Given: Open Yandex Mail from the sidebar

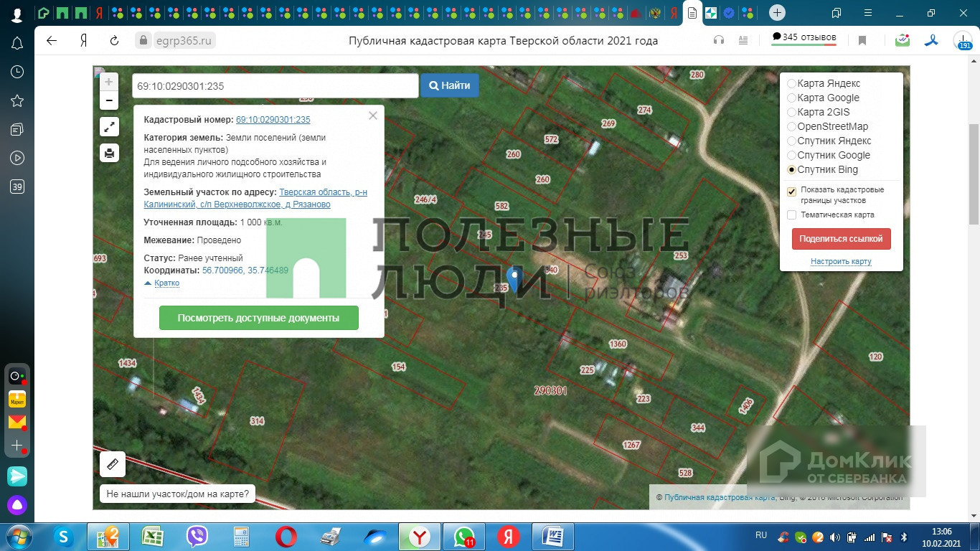Looking at the screenshot, I should [17, 423].
